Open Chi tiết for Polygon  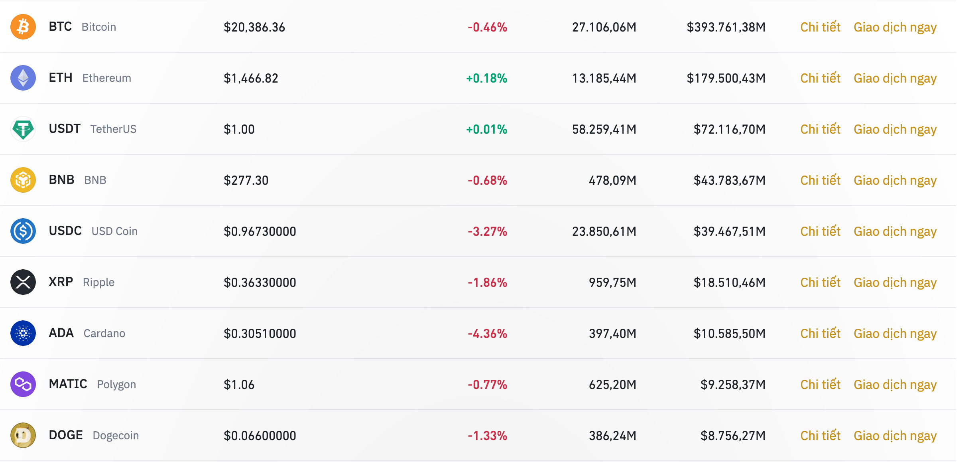click(x=820, y=384)
